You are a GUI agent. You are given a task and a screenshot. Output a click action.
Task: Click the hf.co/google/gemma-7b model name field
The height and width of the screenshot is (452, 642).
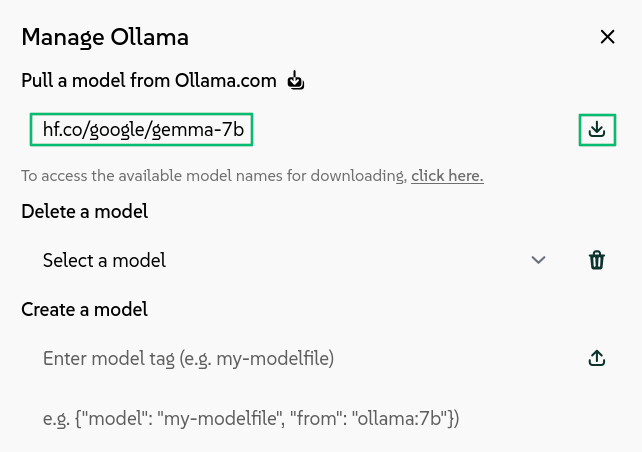tap(143, 129)
